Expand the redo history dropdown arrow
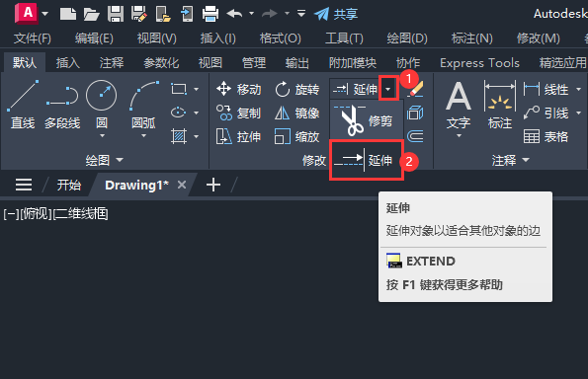Screen dimensions: 588x379 click(x=287, y=14)
